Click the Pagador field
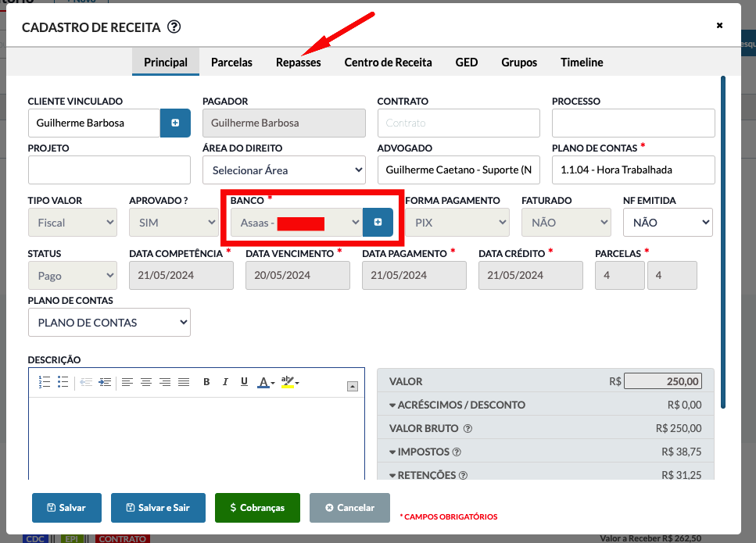The height and width of the screenshot is (543, 756). (284, 123)
